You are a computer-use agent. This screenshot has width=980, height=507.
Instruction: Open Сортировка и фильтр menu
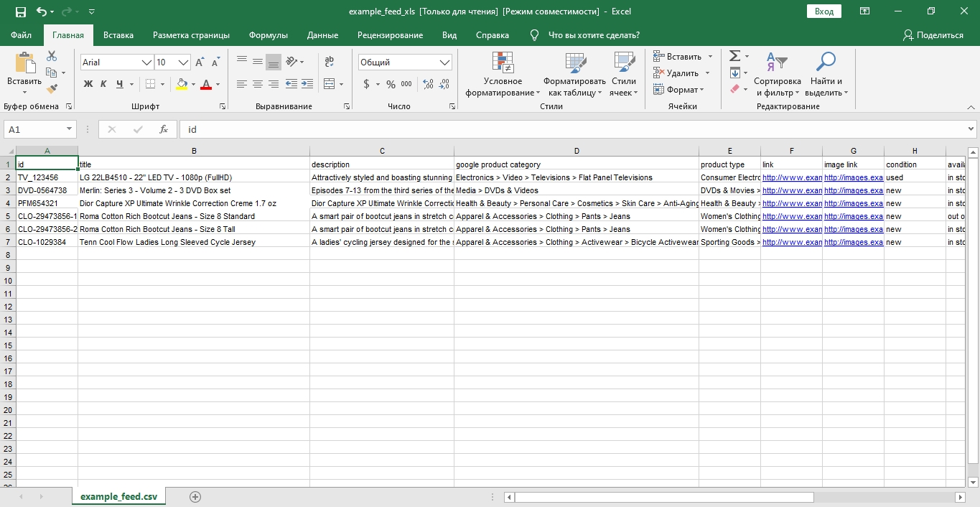point(777,74)
